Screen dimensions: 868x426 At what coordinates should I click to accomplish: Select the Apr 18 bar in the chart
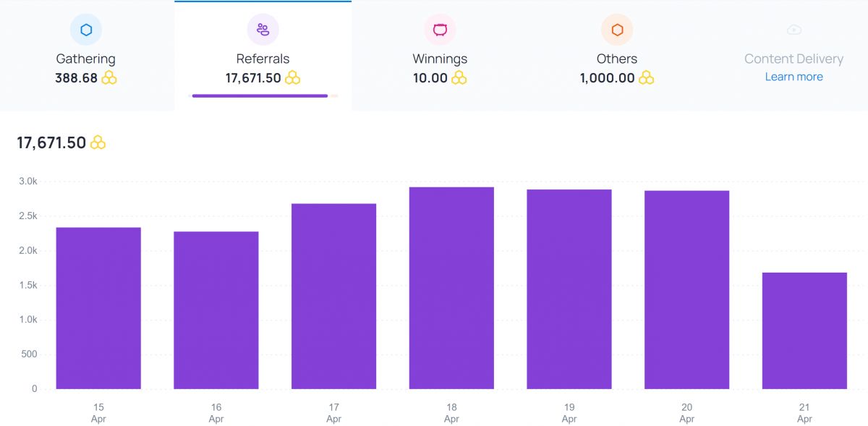point(451,289)
